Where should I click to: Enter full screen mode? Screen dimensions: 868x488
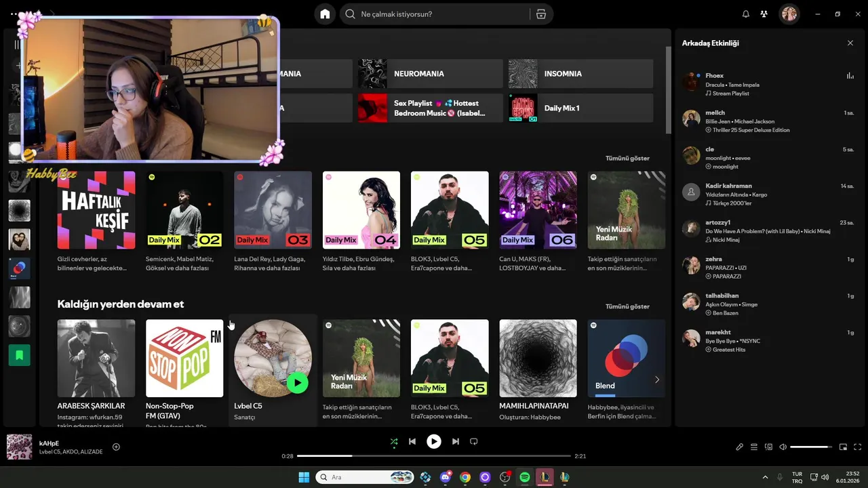pyautogui.click(x=858, y=447)
